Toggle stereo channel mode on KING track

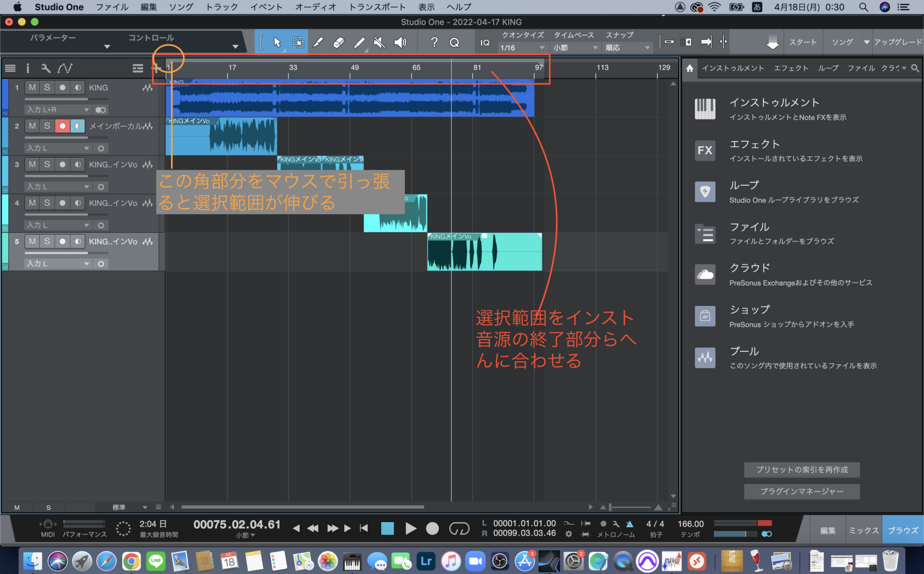click(x=101, y=110)
